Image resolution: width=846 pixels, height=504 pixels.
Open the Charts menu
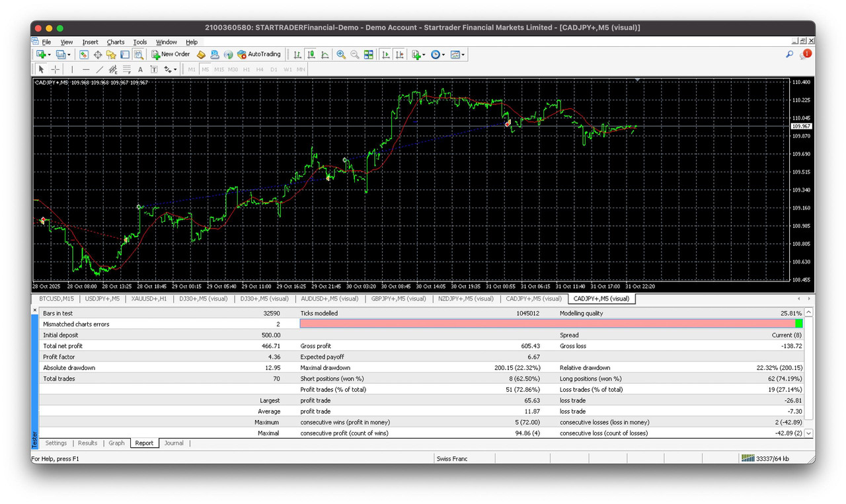[x=116, y=42]
